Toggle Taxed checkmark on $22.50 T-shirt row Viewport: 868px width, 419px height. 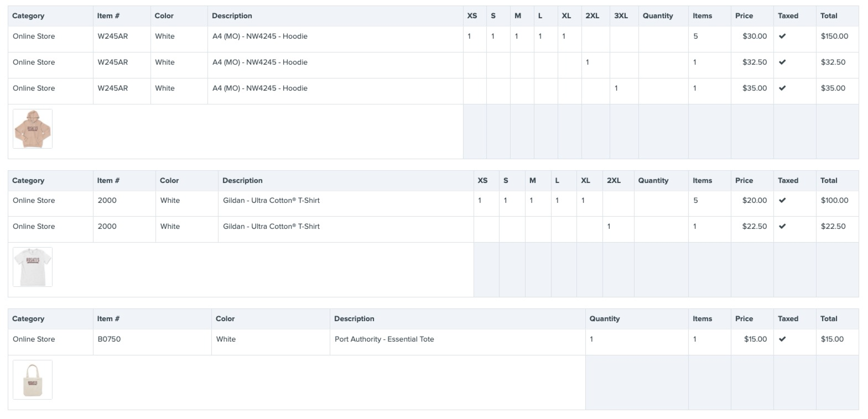coord(782,227)
